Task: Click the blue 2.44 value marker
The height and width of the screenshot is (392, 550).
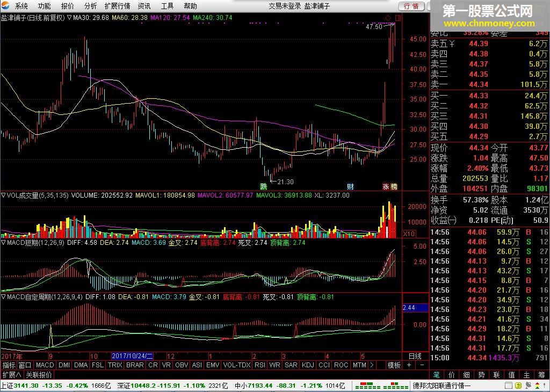Action: (x=415, y=308)
